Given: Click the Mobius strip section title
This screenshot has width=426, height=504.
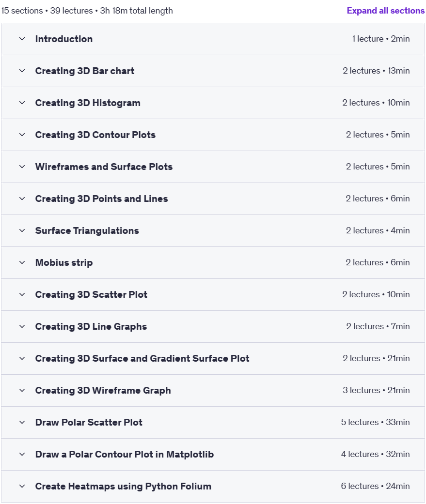Looking at the screenshot, I should click(64, 262).
